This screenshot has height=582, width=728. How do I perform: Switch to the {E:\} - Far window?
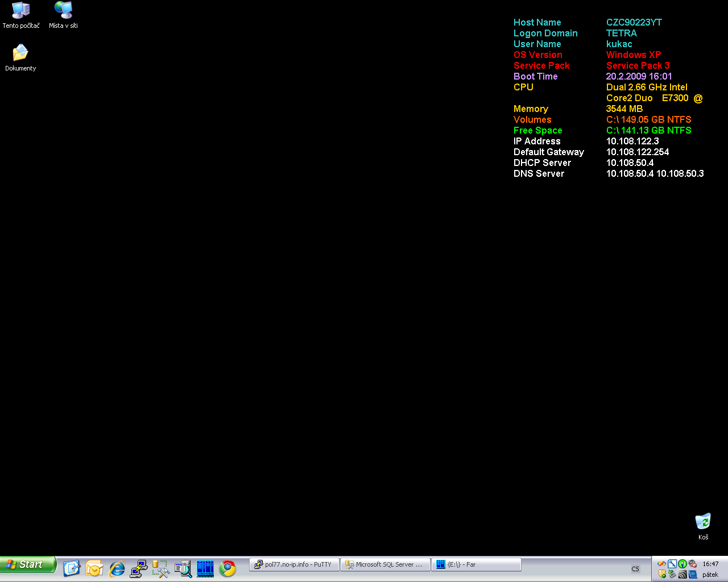click(475, 564)
